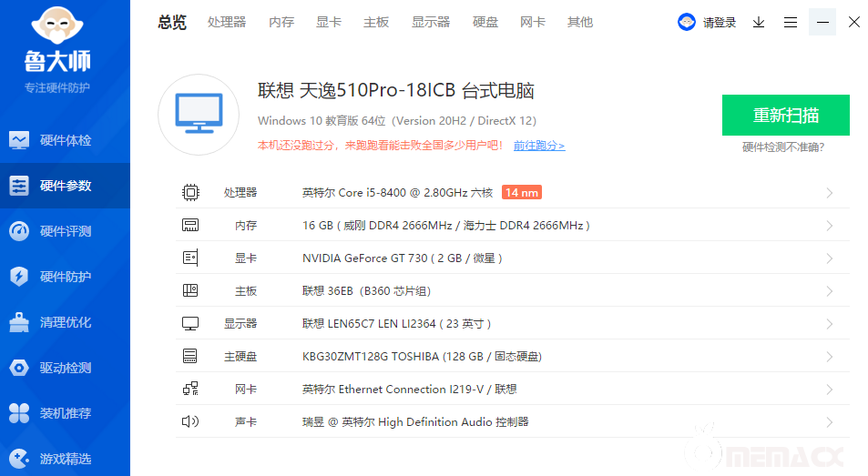Switch to the 显卡 tab

coord(329,22)
